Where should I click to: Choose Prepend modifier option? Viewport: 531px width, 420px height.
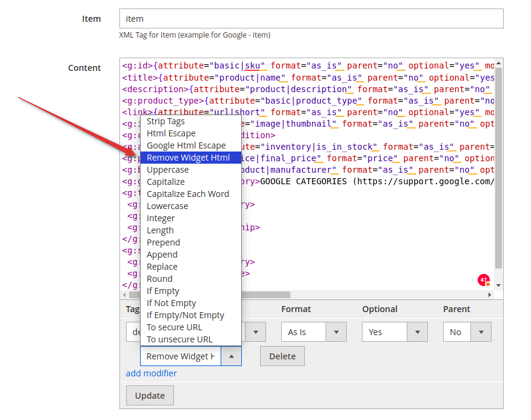tap(191, 242)
